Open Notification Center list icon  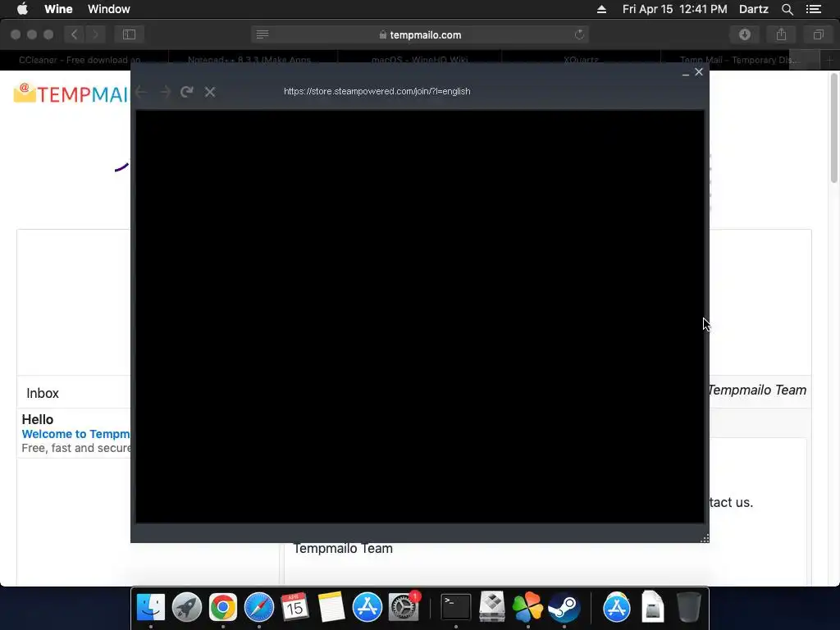(813, 9)
